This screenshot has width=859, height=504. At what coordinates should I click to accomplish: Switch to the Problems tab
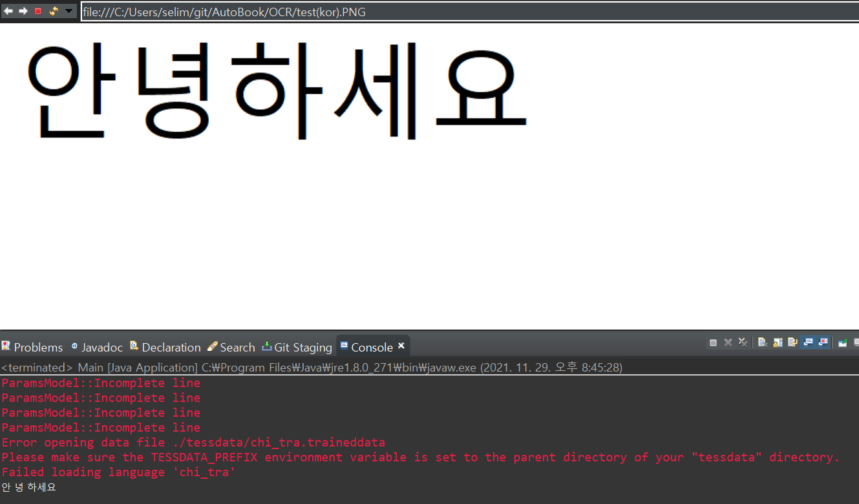pyautogui.click(x=32, y=347)
